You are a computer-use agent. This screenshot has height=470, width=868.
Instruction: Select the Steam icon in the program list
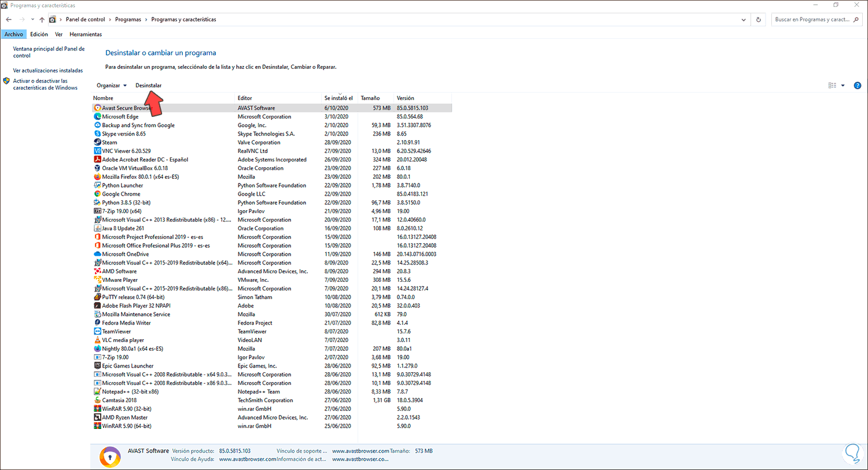pos(98,142)
